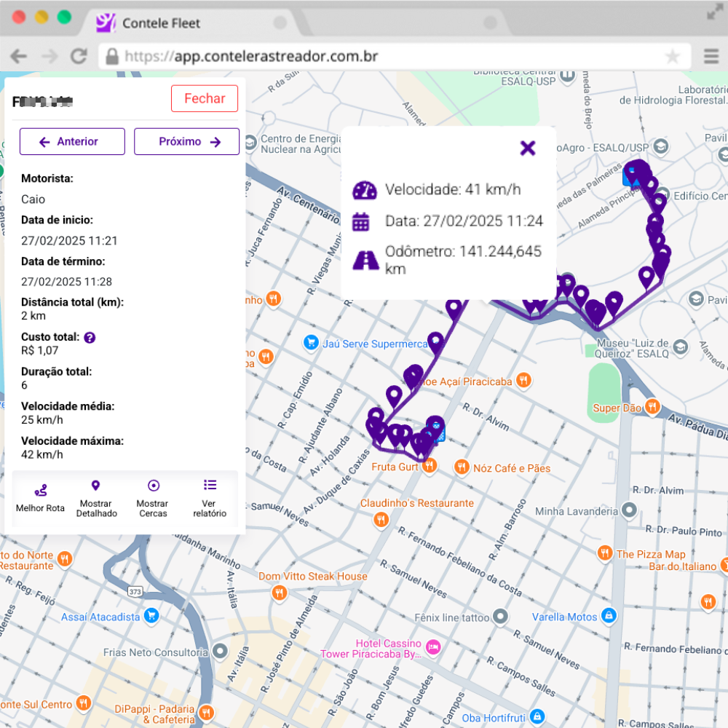This screenshot has width=728, height=728.
Task: Click route 373 highway shield
Action: (x=135, y=591)
